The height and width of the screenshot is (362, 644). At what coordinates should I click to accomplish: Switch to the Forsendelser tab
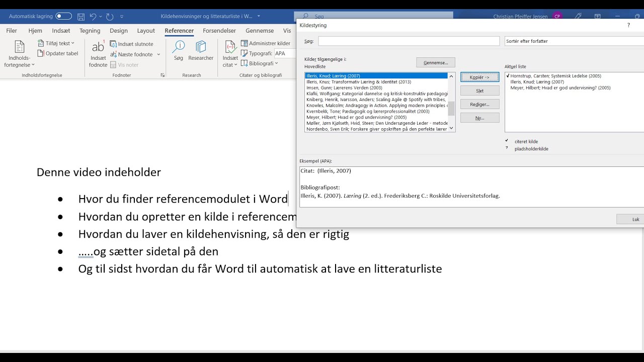point(219,31)
